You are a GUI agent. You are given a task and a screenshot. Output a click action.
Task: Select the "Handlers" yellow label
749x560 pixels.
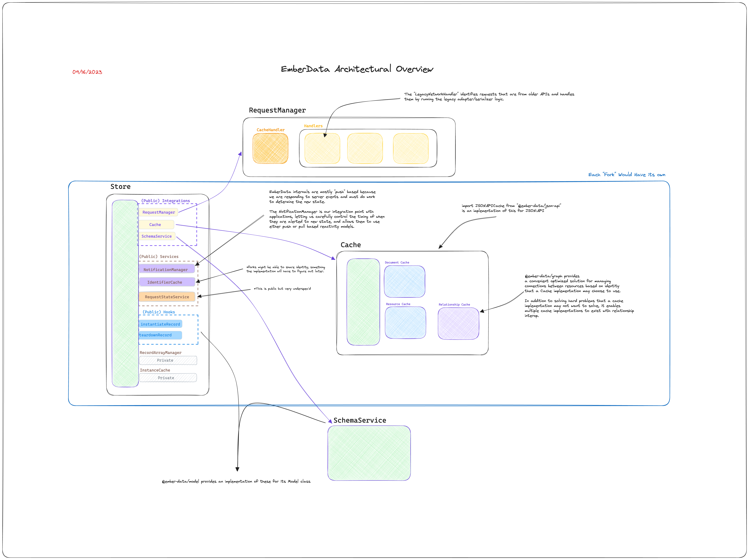pyautogui.click(x=313, y=126)
